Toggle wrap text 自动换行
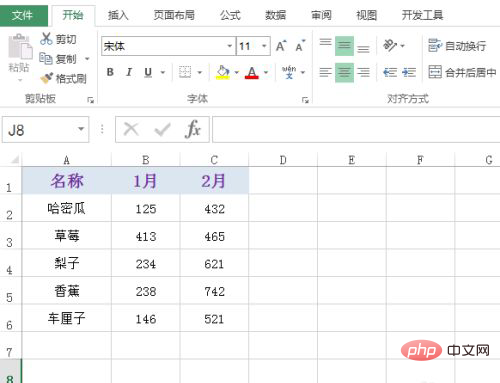This screenshot has width=500, height=383. [457, 46]
